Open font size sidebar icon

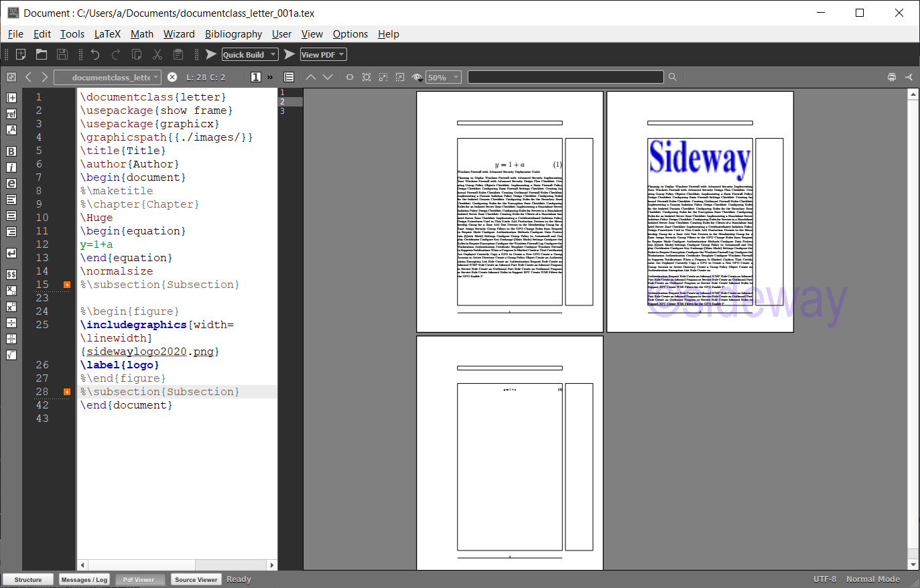[x=11, y=130]
